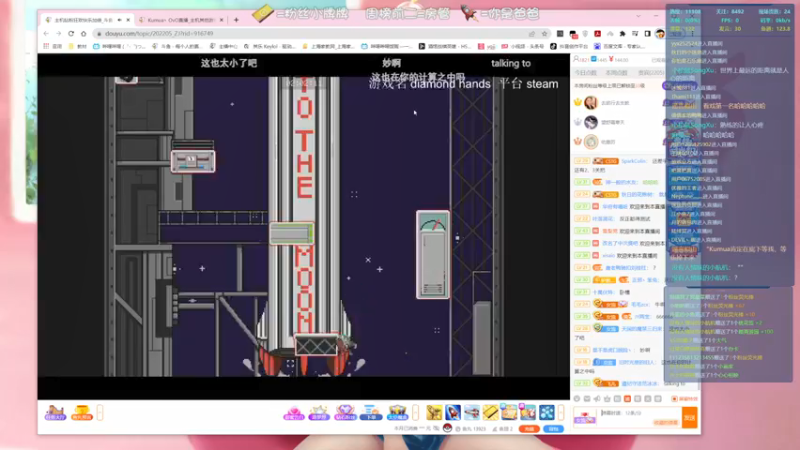Click the pink heart activity icon

click(x=293, y=412)
